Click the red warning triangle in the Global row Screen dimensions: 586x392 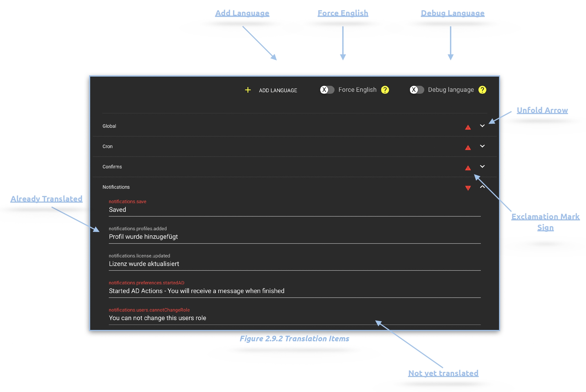click(x=467, y=127)
